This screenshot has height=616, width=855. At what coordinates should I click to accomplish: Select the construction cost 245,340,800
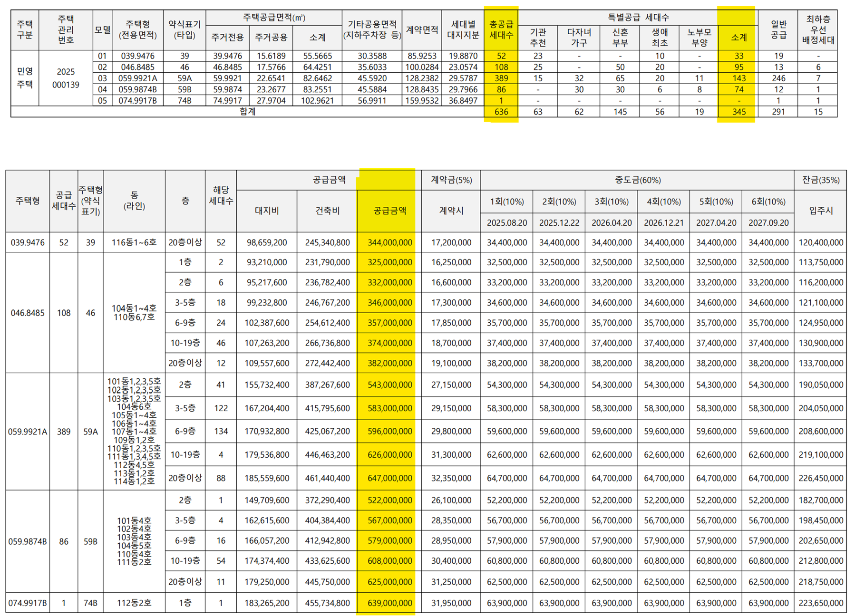tap(327, 242)
